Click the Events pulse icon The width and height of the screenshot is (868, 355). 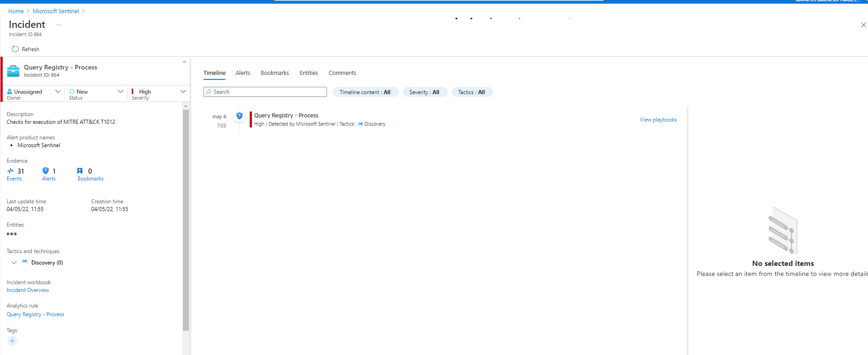[x=11, y=171]
